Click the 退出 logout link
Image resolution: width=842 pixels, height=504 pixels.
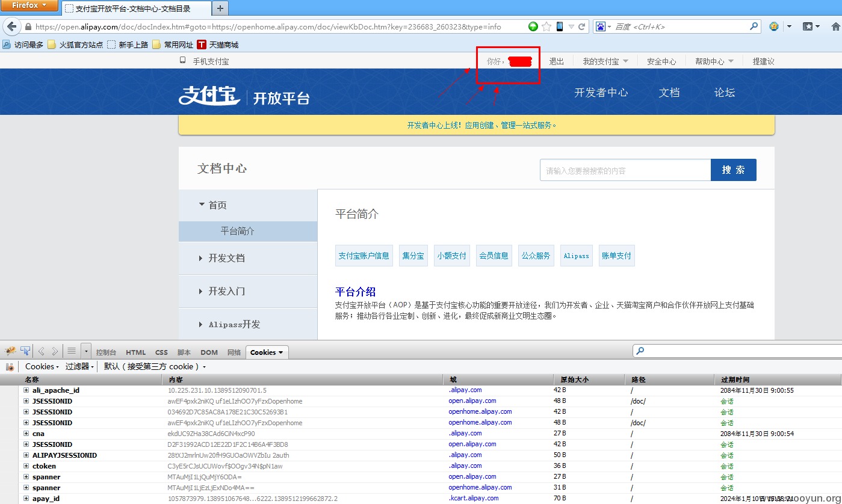[x=557, y=61]
